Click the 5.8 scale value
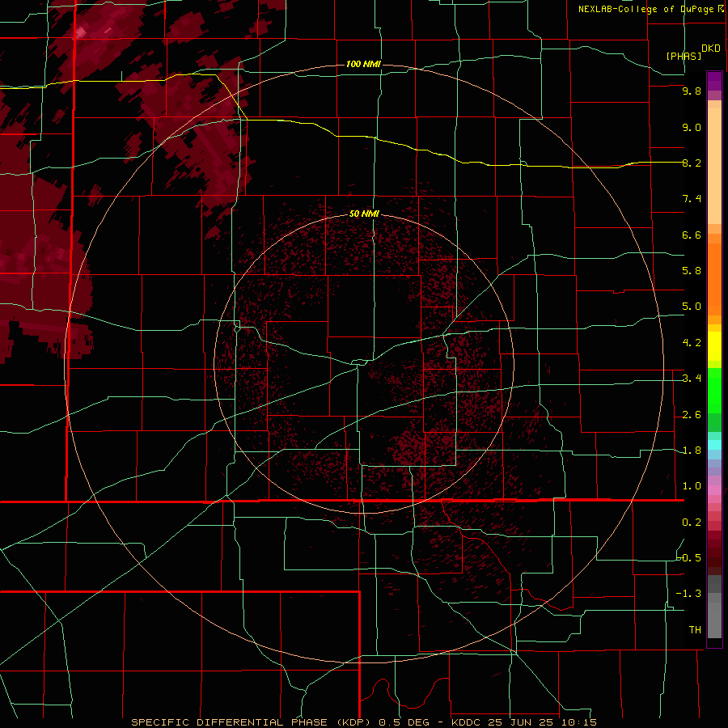This screenshot has height=728, width=728. pos(692,271)
